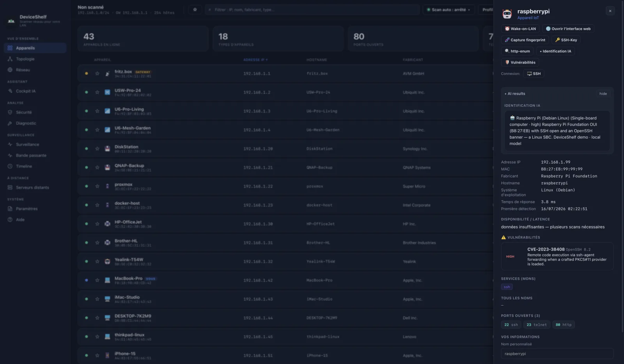Screen dimensions: 624x364
Task: Click the Wake-on-LAN button
Action: [520, 29]
